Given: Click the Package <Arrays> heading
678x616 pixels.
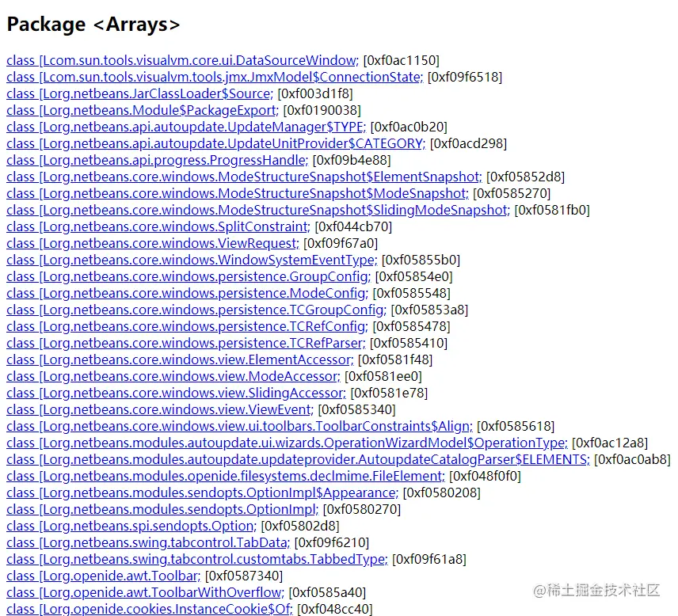Looking at the screenshot, I should [x=93, y=25].
